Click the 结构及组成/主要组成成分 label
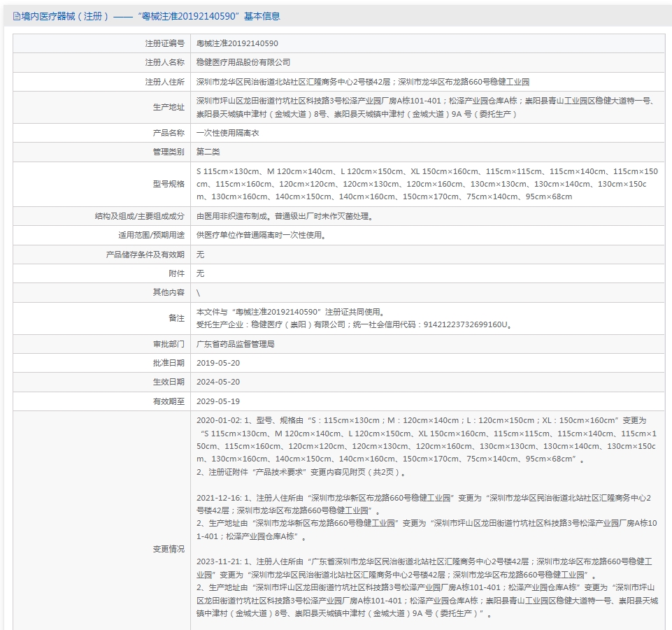Screen dimensions: 672x630 pos(140,216)
